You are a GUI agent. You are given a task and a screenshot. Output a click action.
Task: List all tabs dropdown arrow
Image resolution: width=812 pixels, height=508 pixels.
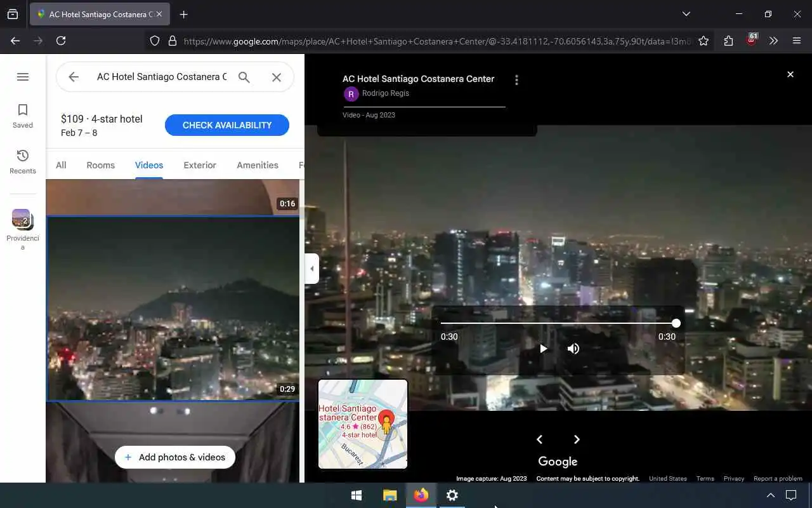pos(686,14)
